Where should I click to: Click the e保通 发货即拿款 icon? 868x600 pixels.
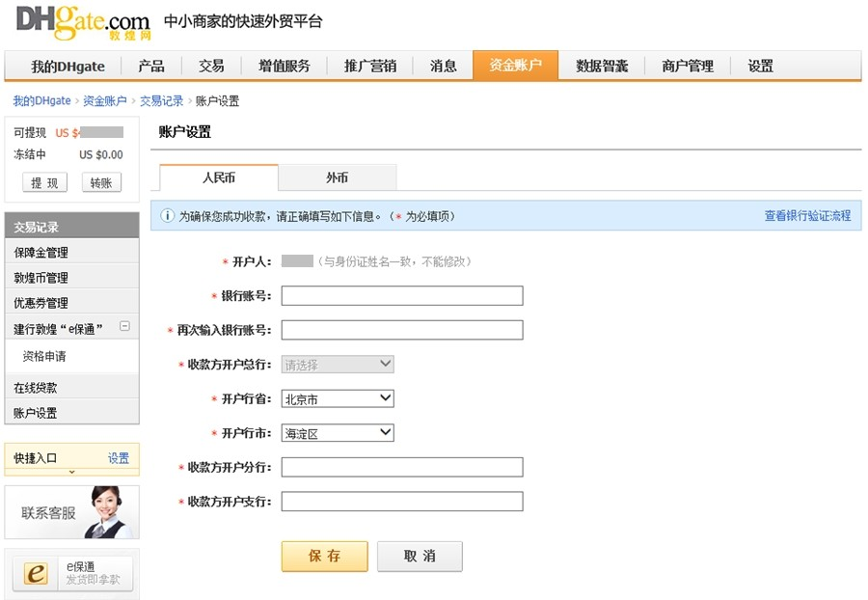(71, 573)
